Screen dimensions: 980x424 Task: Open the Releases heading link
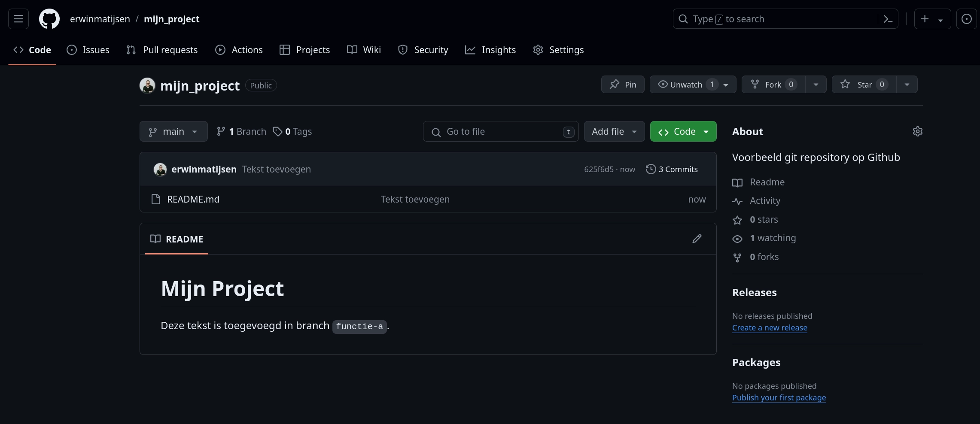click(755, 293)
